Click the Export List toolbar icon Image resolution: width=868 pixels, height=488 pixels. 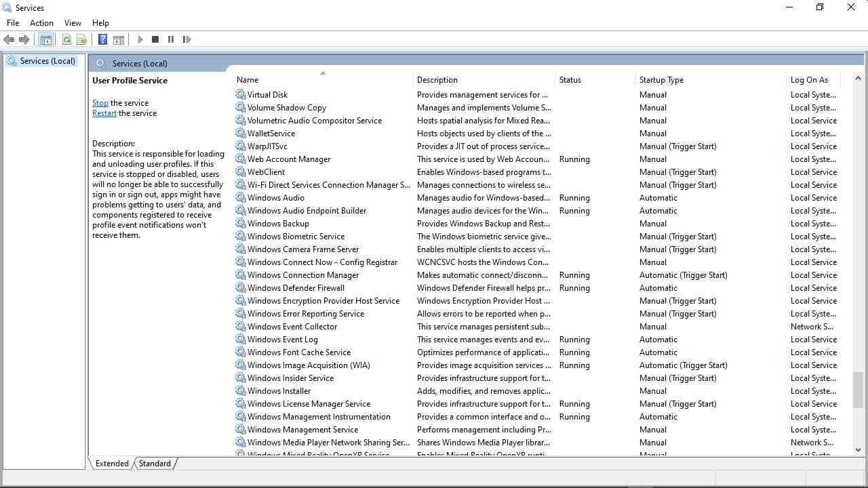click(x=82, y=40)
